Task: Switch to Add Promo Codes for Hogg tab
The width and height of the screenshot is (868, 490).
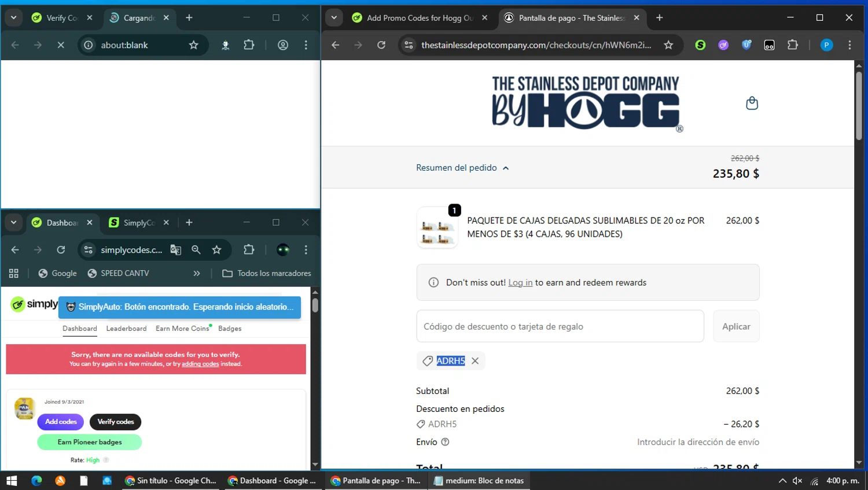Action: 421,18
